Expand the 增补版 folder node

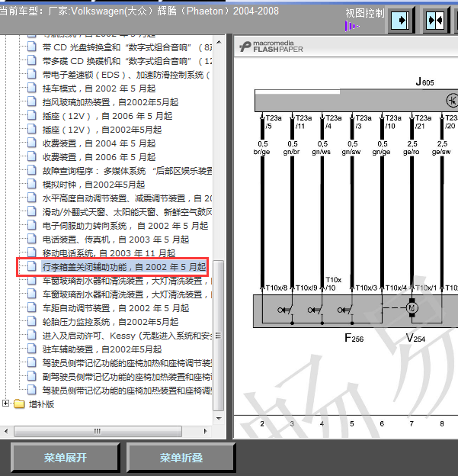(x=5, y=403)
